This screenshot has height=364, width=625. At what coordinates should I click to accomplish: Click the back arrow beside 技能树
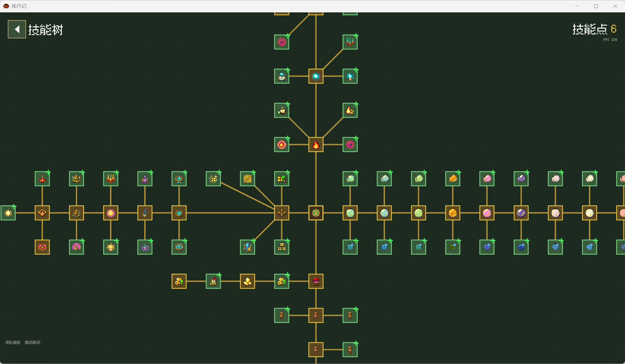click(17, 29)
